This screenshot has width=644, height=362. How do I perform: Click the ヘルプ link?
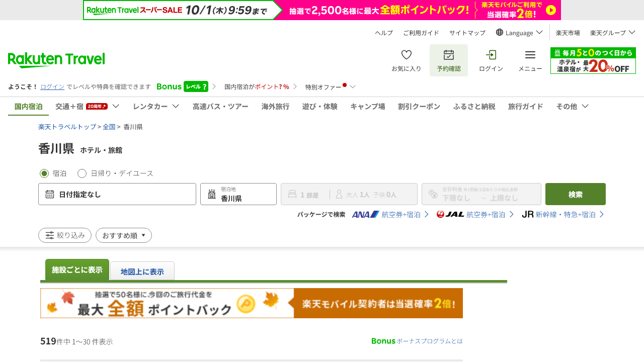coord(384,33)
